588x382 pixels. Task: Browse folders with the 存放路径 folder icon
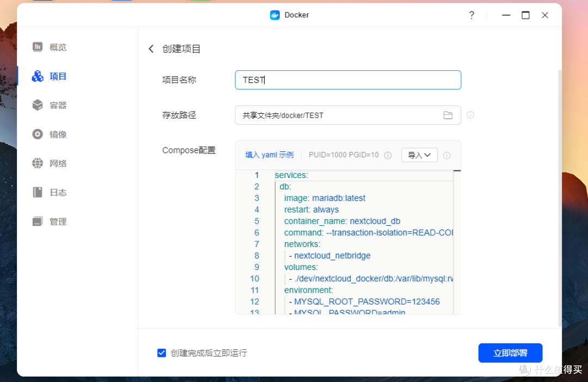coord(448,115)
